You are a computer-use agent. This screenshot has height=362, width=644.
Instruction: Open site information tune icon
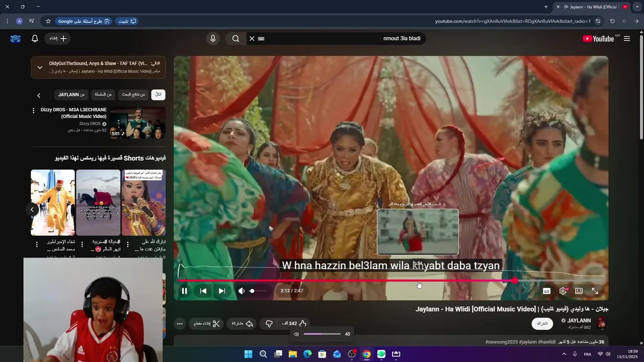598,21
